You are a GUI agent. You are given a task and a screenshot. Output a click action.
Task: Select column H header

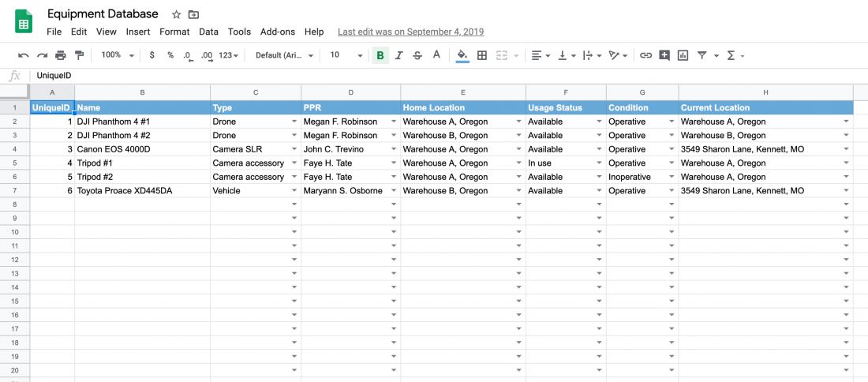point(765,92)
